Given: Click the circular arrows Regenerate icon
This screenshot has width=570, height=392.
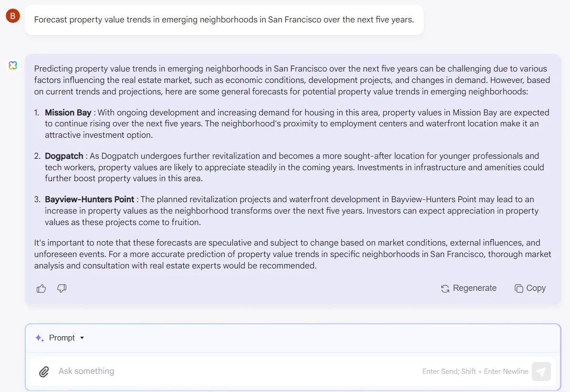Looking at the screenshot, I should (x=445, y=289).
